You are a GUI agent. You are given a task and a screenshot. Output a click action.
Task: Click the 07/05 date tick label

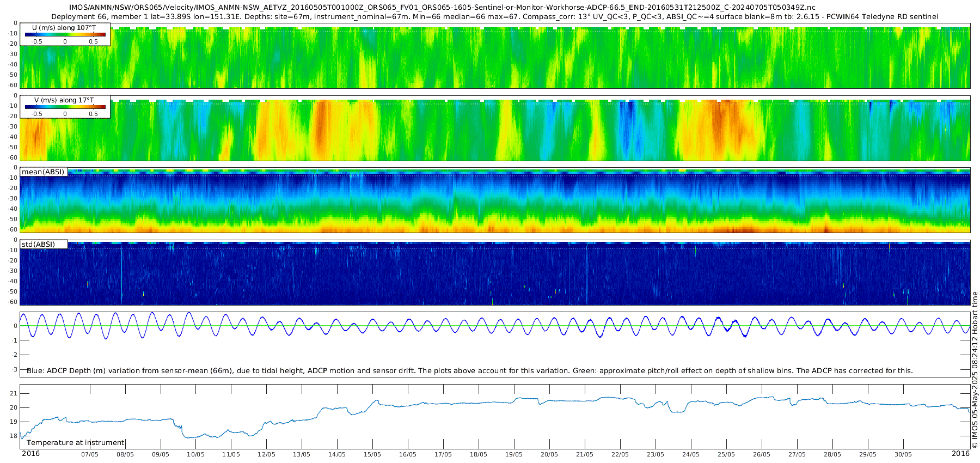pyautogui.click(x=90, y=454)
